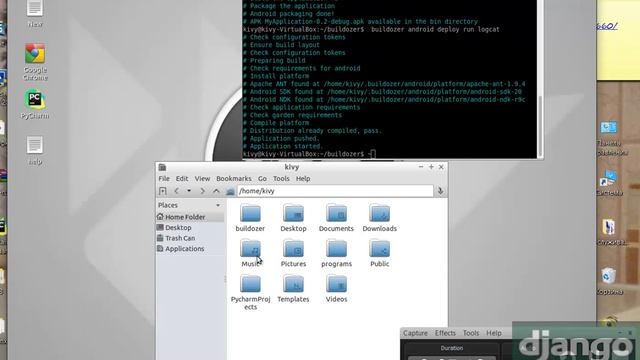Open Tools menu in recorder window

471,333
